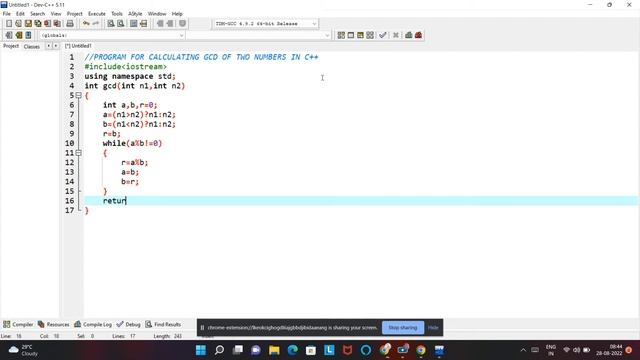Open Find with the toolbar icon
Viewport: 640px width, 360px height.
(111, 24)
